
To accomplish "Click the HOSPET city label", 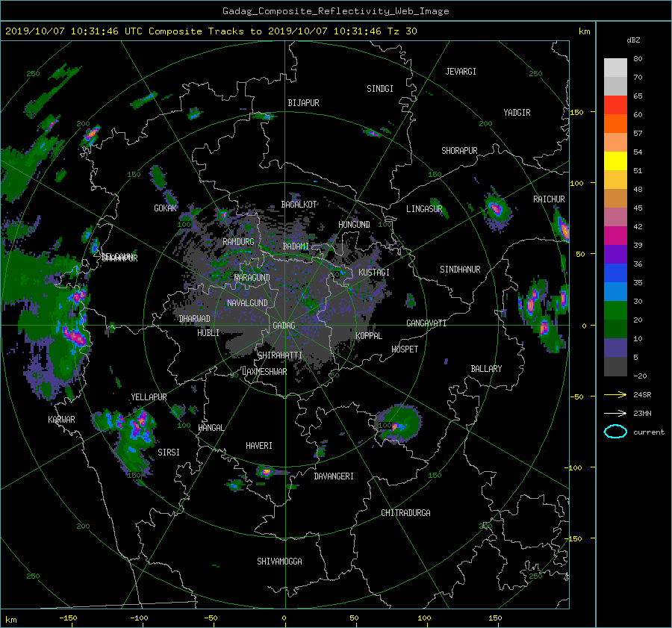I will (405, 349).
